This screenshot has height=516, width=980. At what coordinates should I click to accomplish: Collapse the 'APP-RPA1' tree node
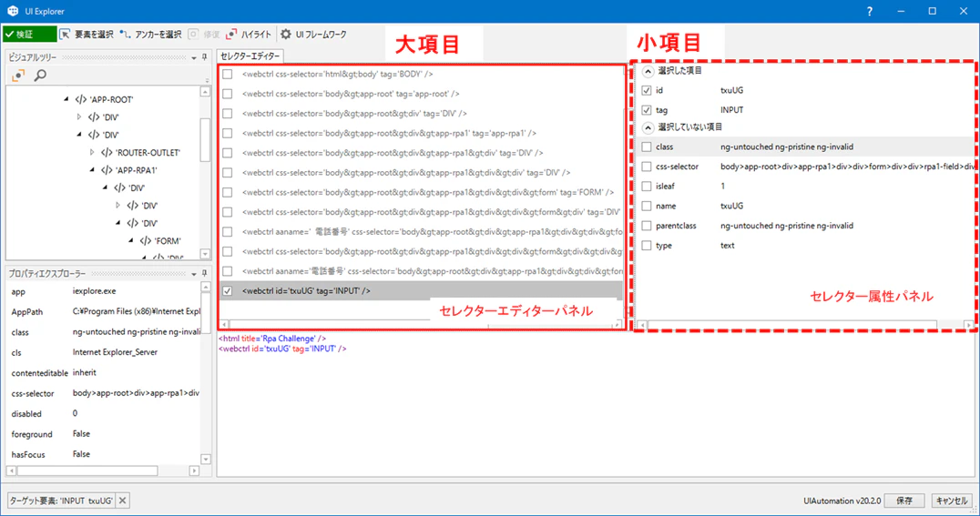(x=93, y=170)
